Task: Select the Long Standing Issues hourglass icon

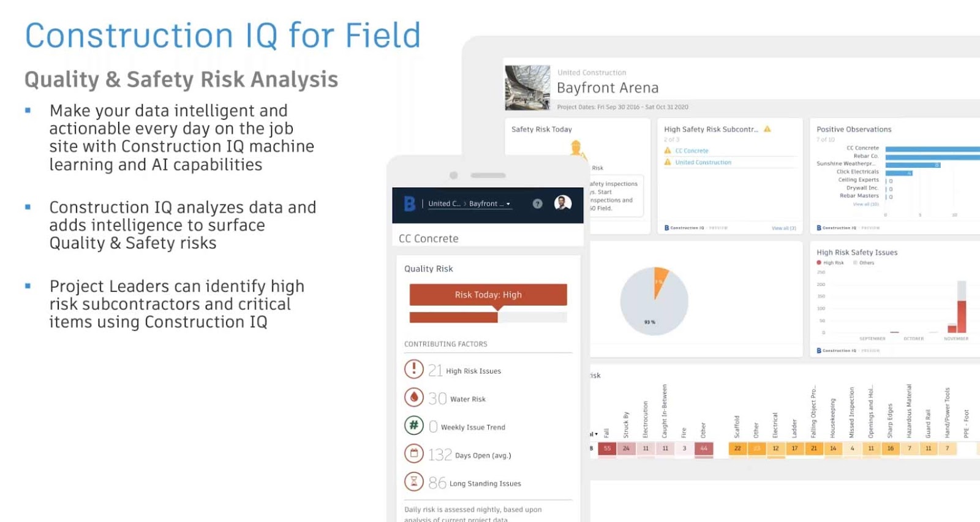Action: point(414,482)
